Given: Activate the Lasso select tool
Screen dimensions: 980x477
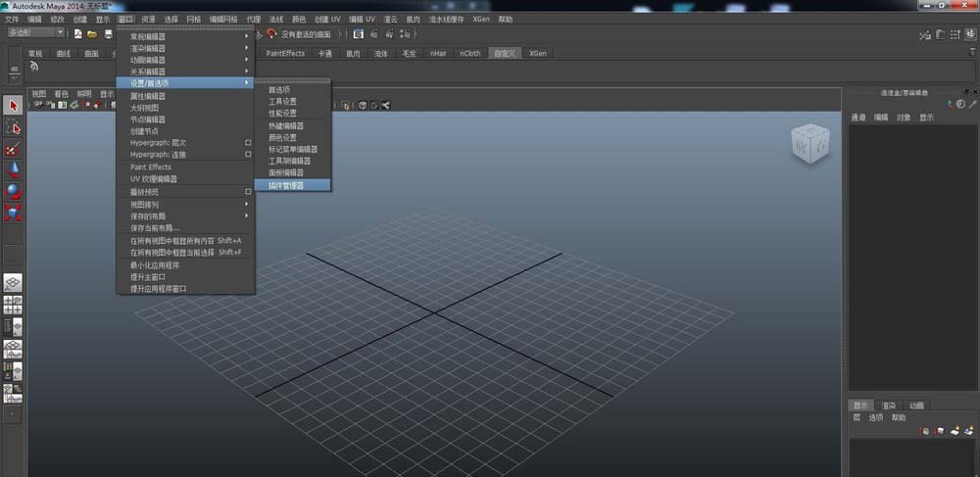Looking at the screenshot, I should 13,127.
